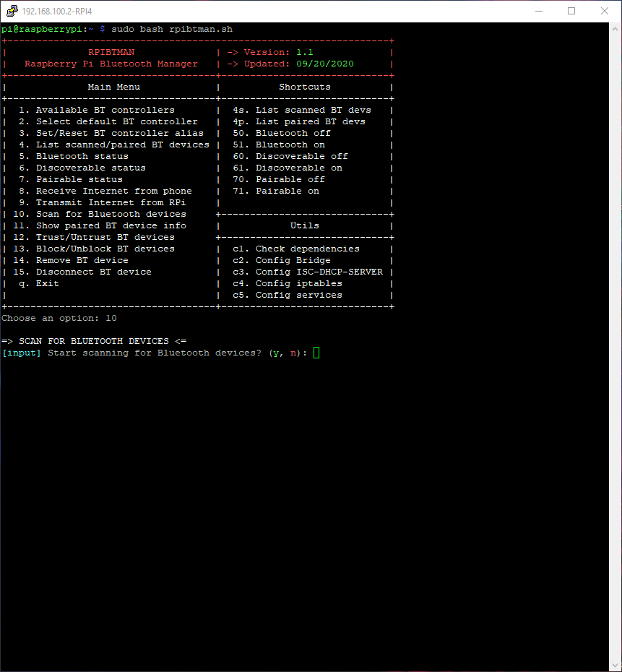Click 'SCAN FOR BLUETOOTH DEVICES' banner text
Screen dimensions: 622x672
(x=94, y=342)
